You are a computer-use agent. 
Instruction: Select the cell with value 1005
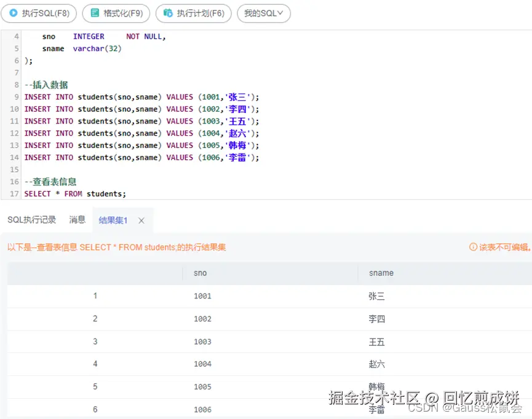point(202,386)
